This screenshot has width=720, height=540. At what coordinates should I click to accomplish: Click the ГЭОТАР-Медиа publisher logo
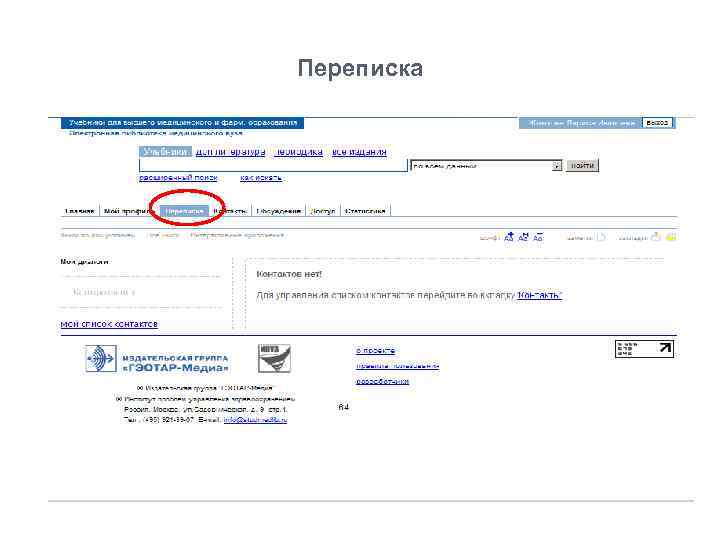pyautogui.click(x=157, y=359)
